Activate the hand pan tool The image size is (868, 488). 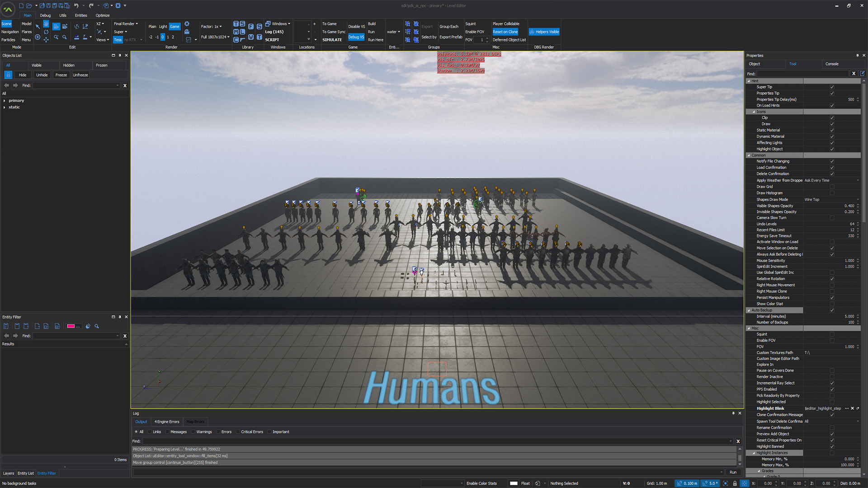pyautogui.click(x=46, y=23)
